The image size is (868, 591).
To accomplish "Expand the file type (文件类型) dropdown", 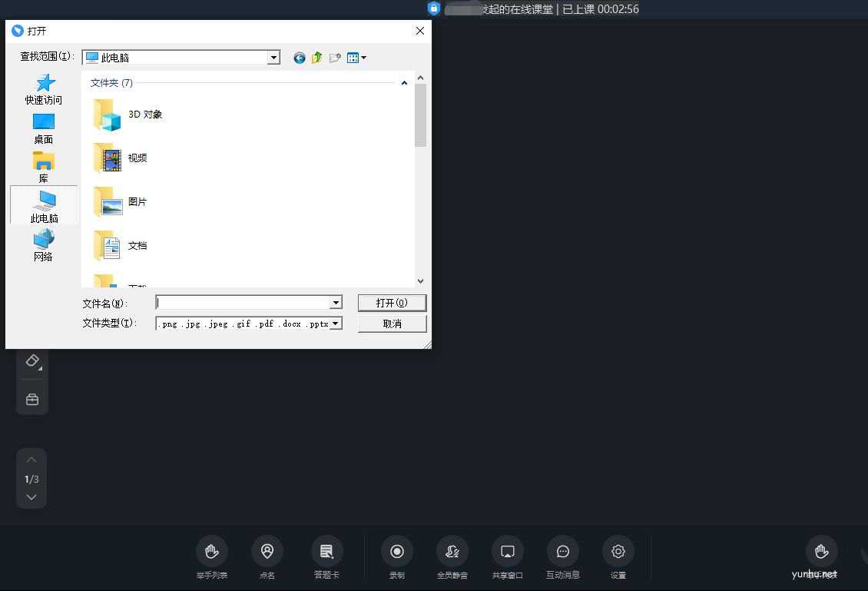I will click(x=336, y=324).
